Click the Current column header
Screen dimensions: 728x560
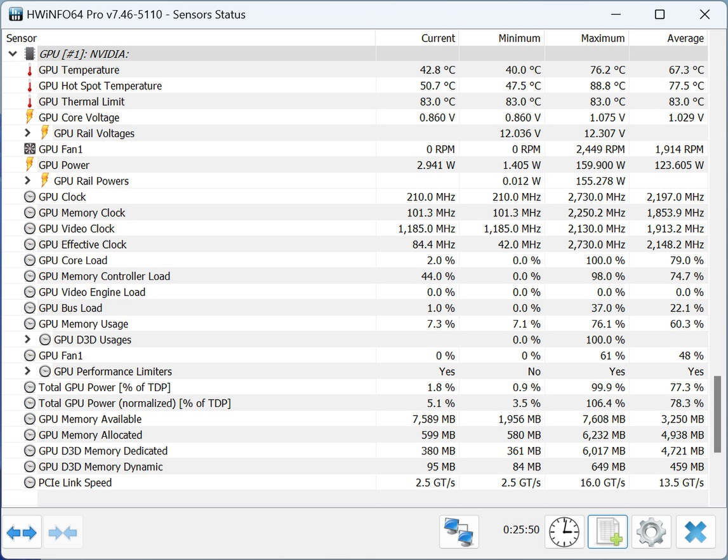click(x=418, y=38)
